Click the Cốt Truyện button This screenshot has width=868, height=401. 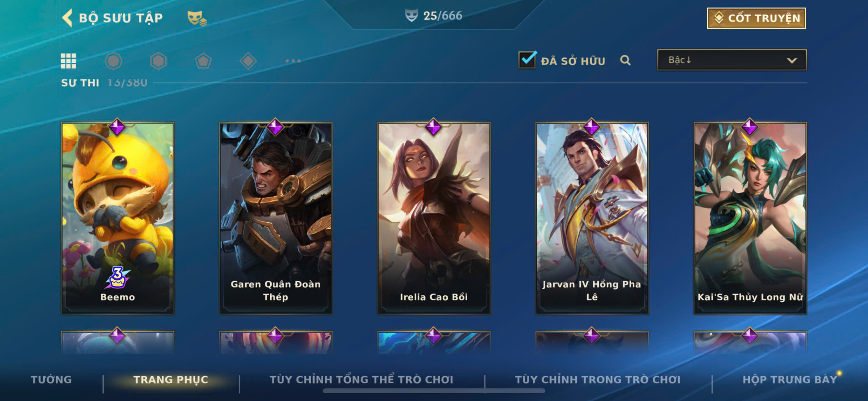pyautogui.click(x=757, y=18)
